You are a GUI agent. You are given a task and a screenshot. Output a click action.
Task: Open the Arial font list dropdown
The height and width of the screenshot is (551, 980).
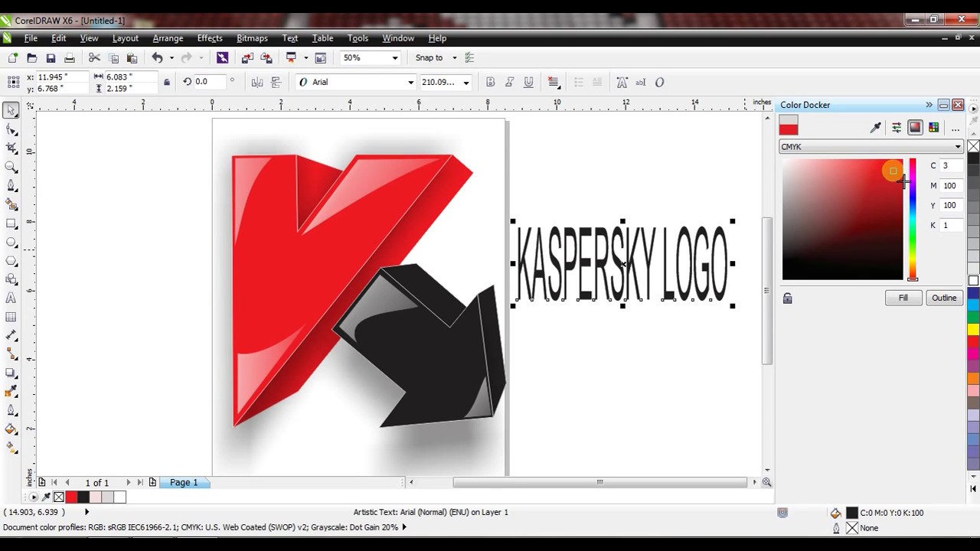410,82
